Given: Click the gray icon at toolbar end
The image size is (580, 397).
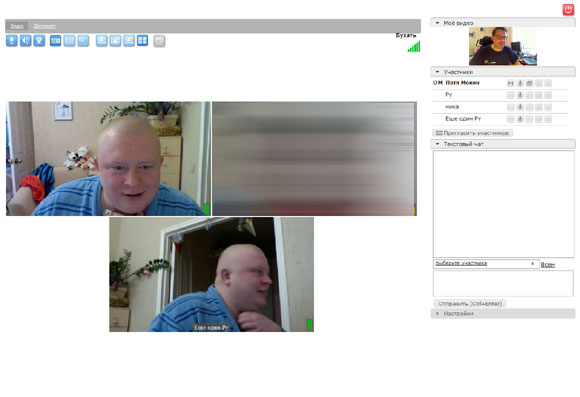Looking at the screenshot, I should click(x=159, y=41).
